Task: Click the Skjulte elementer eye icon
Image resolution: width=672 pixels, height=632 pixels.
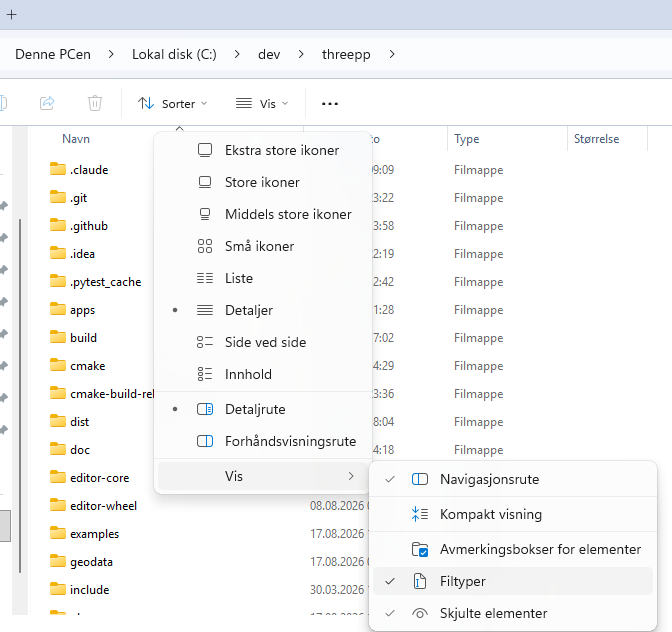Action: [420, 614]
